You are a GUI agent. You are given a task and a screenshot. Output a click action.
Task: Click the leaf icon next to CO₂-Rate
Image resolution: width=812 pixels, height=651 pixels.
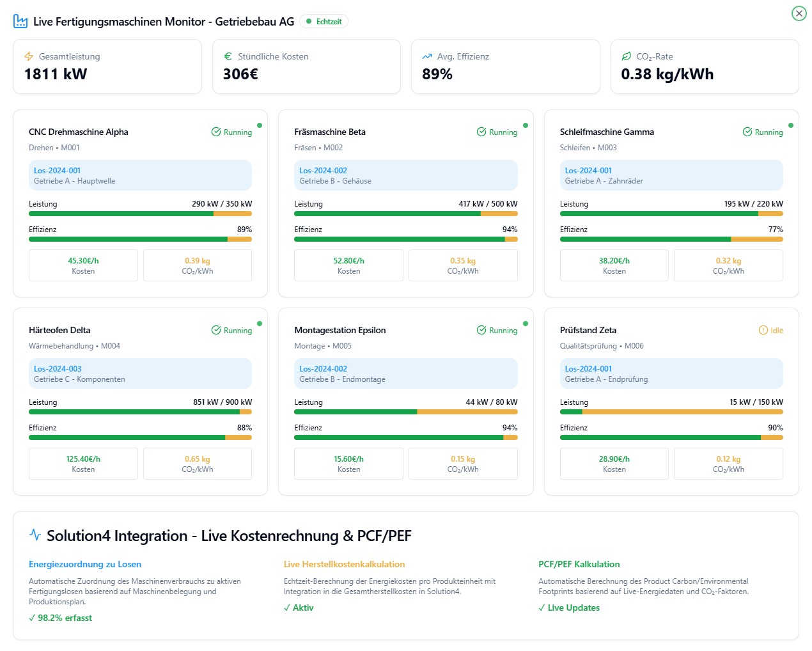click(x=627, y=56)
